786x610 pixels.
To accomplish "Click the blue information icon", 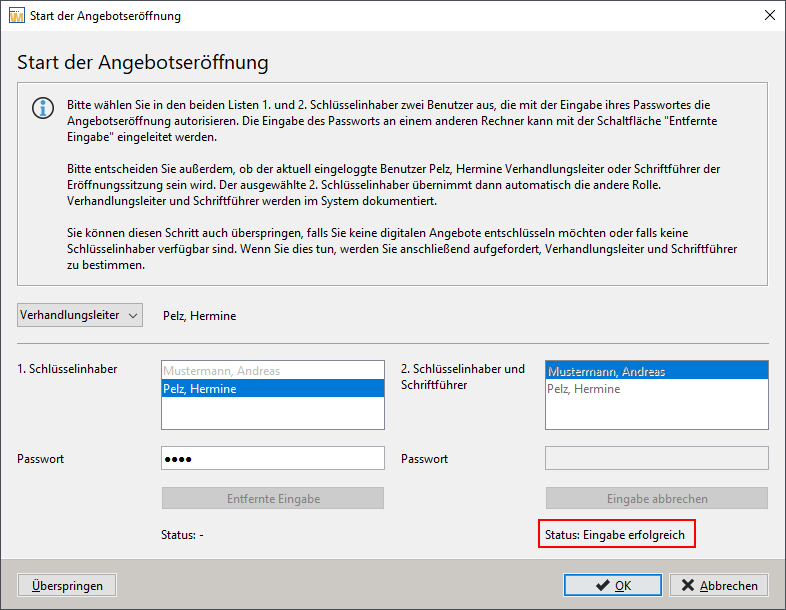I will [x=43, y=108].
